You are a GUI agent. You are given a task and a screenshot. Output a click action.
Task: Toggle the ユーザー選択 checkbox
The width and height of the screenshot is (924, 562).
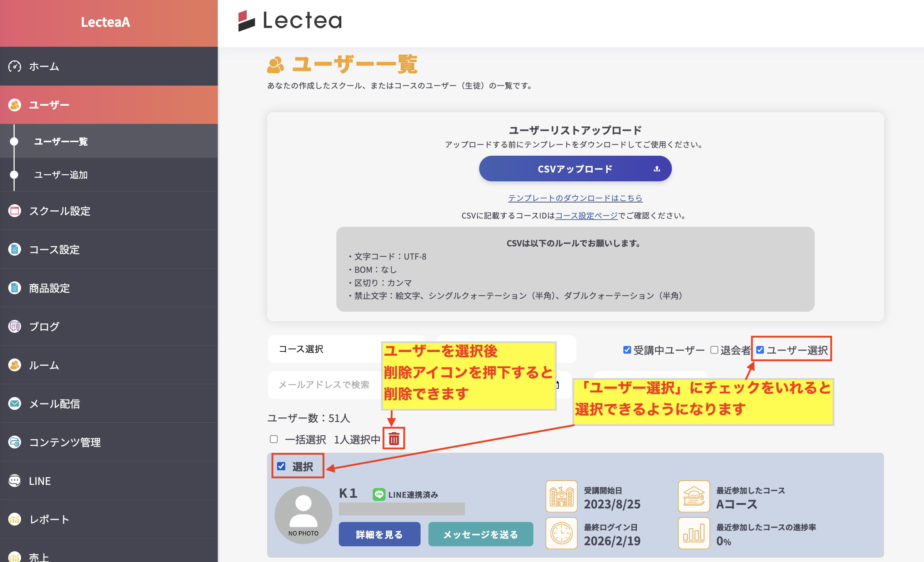[x=760, y=350]
